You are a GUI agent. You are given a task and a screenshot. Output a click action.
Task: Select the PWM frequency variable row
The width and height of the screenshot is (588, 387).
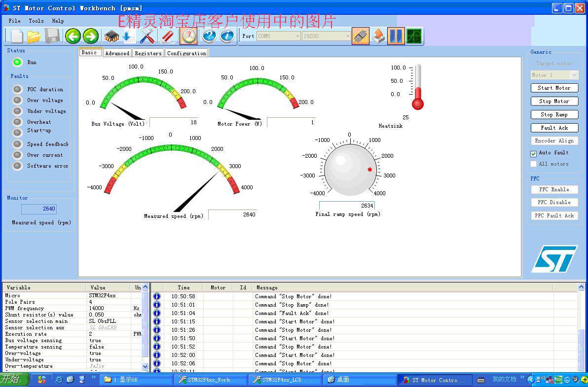[x=73, y=308]
